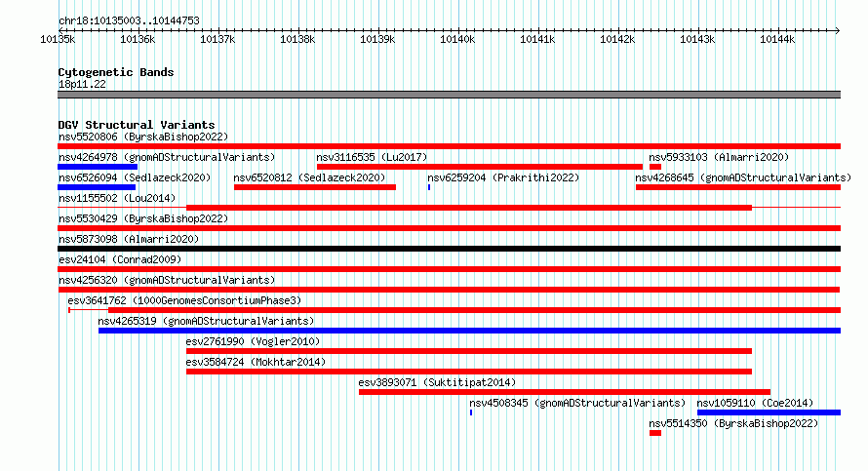Select the red bar under nsv5520806
Viewport: 868px width, 471px height.
click(x=449, y=146)
